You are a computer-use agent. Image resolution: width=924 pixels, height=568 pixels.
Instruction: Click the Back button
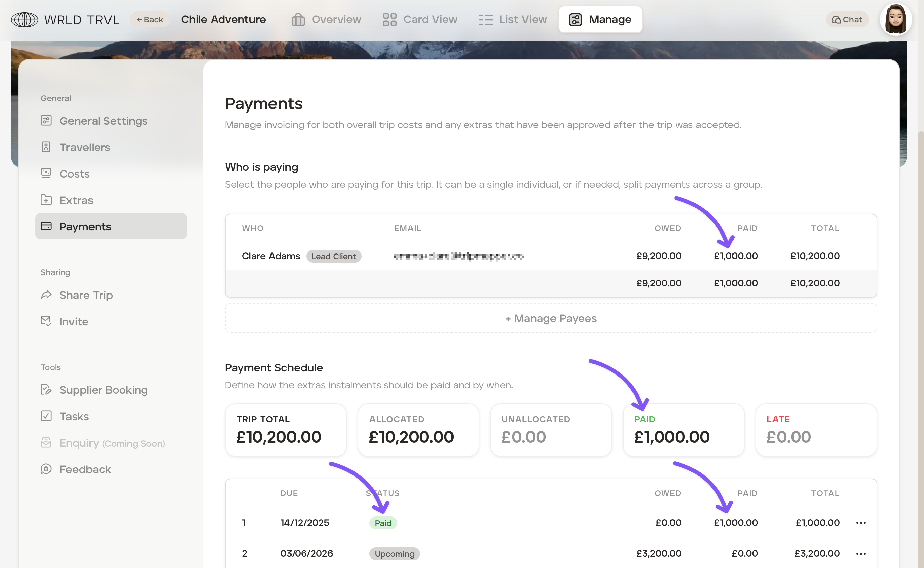150,20
